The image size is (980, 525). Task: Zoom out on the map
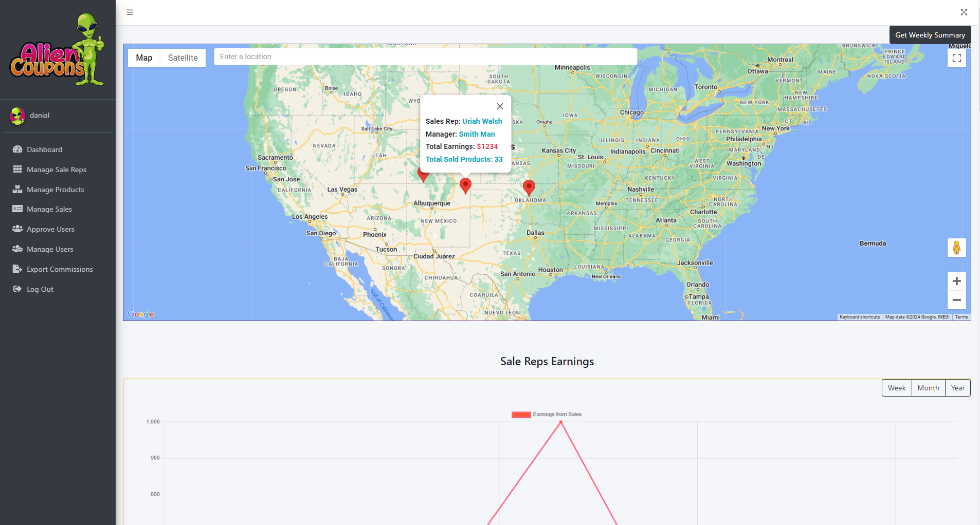pyautogui.click(x=956, y=300)
